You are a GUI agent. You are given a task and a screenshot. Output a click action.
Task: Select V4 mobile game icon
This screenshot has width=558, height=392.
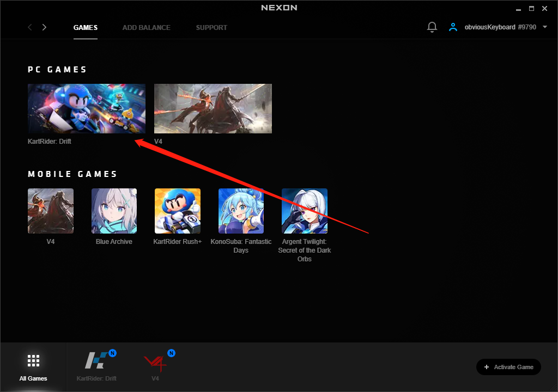tap(51, 211)
